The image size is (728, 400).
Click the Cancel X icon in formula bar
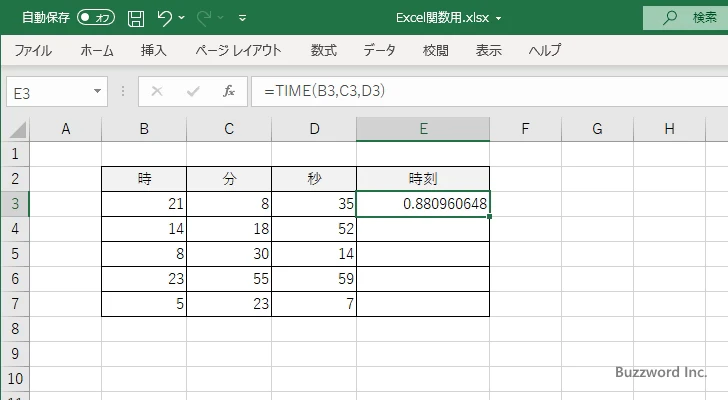156,92
